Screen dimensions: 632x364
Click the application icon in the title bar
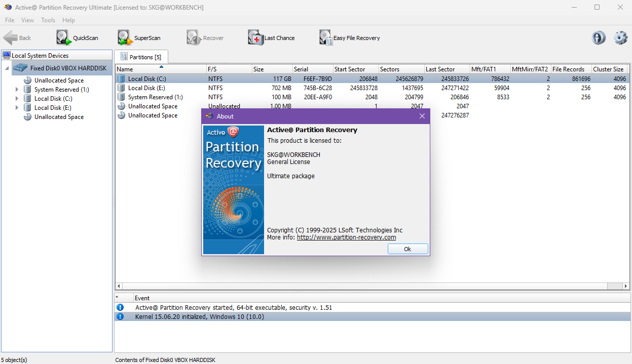8,8
